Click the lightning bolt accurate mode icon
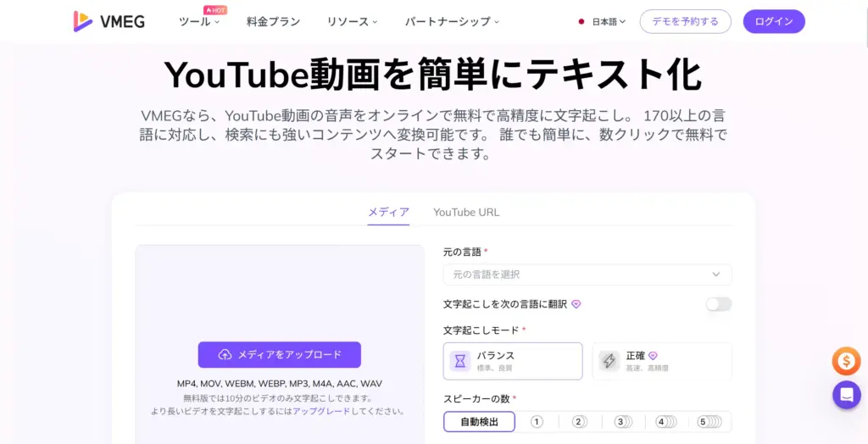This screenshot has height=444, width=868. 609,361
